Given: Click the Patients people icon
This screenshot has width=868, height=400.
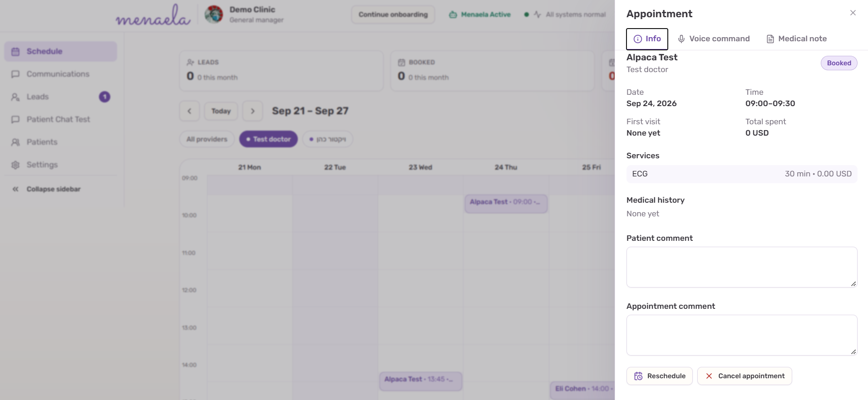Looking at the screenshot, I should 15,142.
